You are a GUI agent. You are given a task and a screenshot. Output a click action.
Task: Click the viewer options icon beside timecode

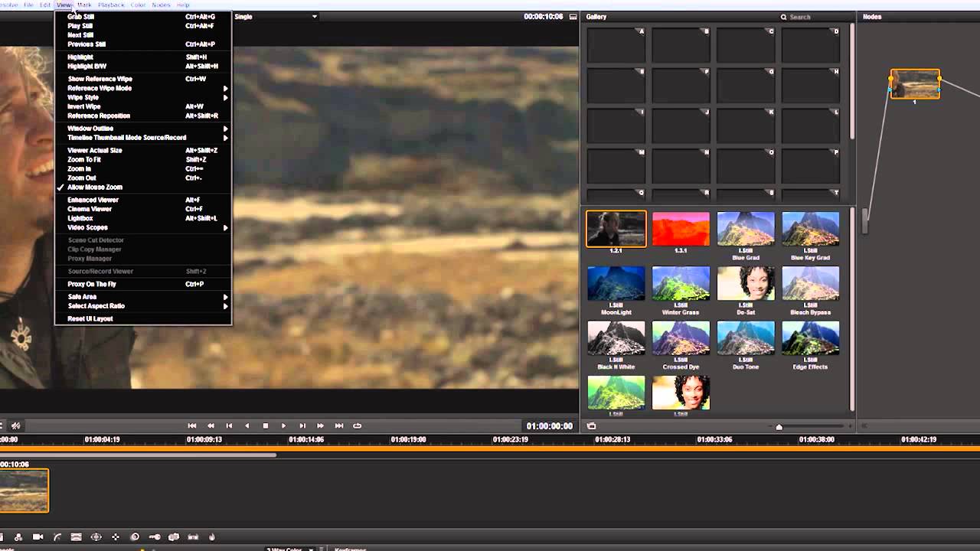(573, 17)
